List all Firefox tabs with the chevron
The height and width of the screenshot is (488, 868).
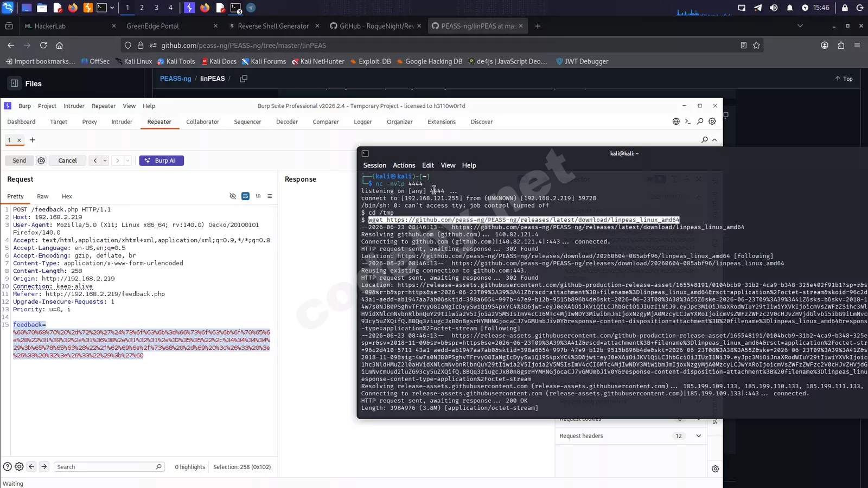click(800, 25)
